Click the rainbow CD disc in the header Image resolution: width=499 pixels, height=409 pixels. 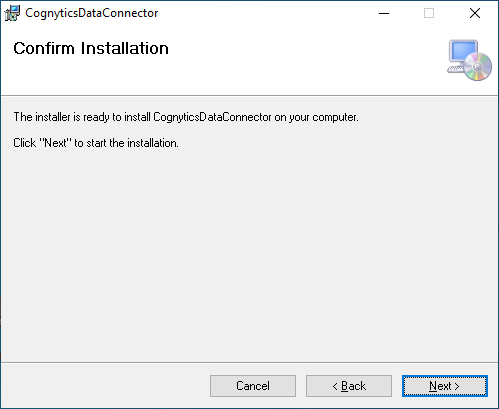pyautogui.click(x=478, y=67)
